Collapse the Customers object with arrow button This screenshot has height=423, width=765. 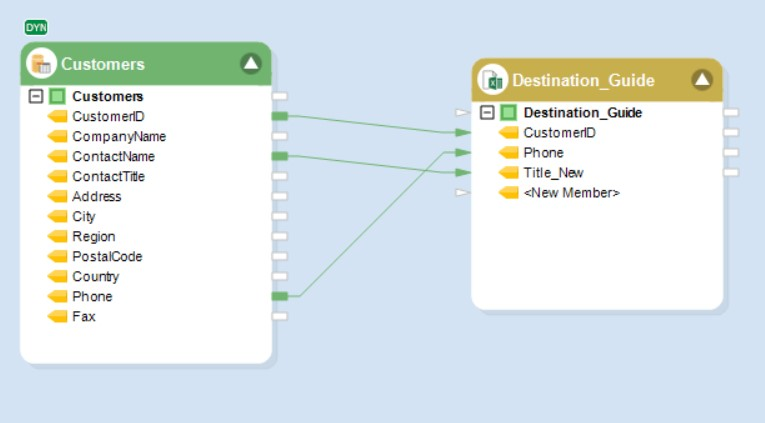click(x=251, y=64)
